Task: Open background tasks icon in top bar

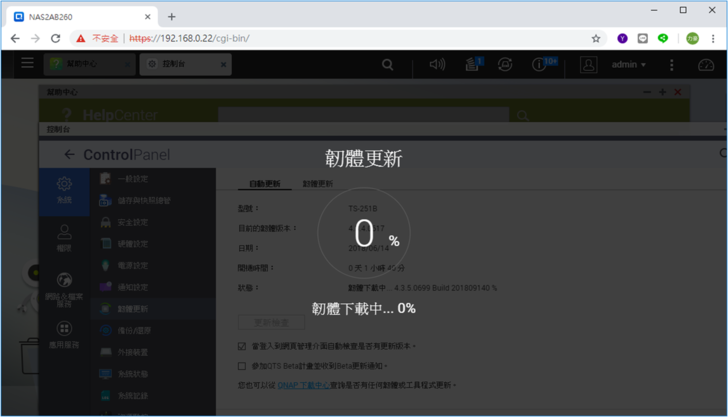Action: (x=472, y=64)
